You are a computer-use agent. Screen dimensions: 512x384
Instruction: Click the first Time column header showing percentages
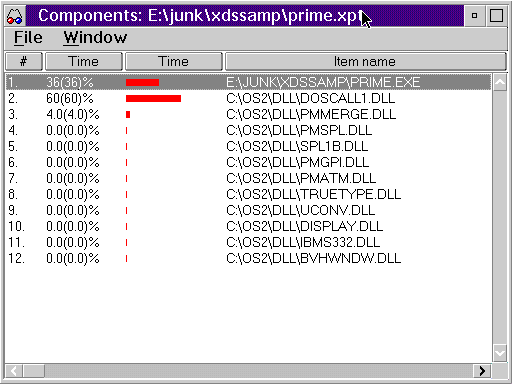coord(84,61)
